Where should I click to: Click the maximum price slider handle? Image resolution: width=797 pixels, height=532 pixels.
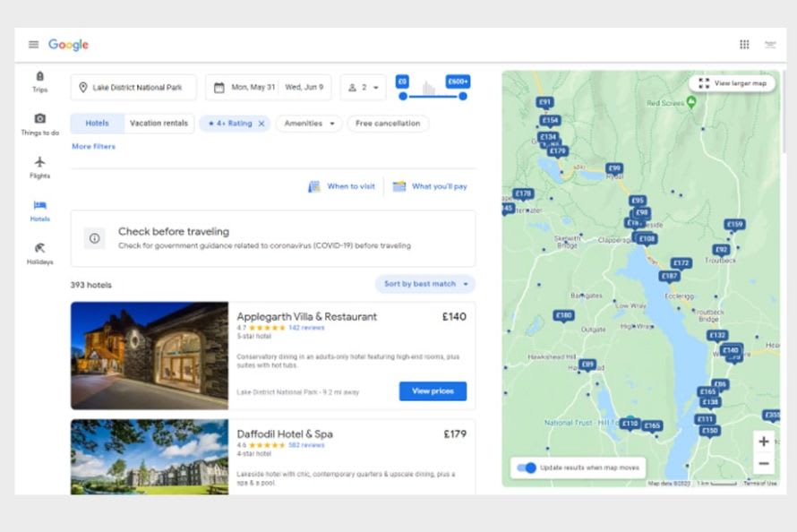click(x=463, y=96)
